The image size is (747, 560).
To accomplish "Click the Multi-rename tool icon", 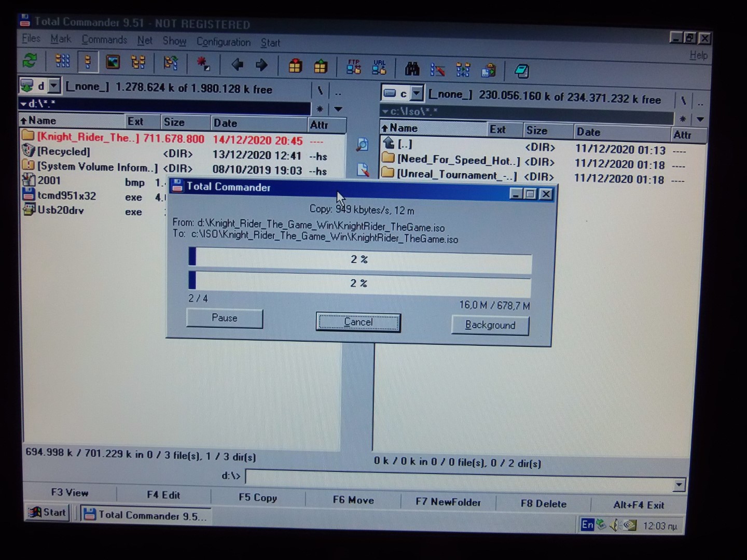I will click(438, 69).
